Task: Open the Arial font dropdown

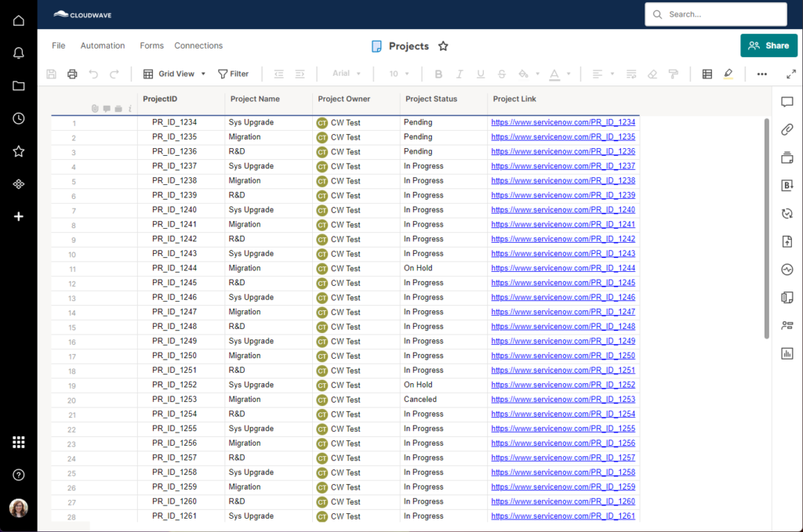Action: 347,74
